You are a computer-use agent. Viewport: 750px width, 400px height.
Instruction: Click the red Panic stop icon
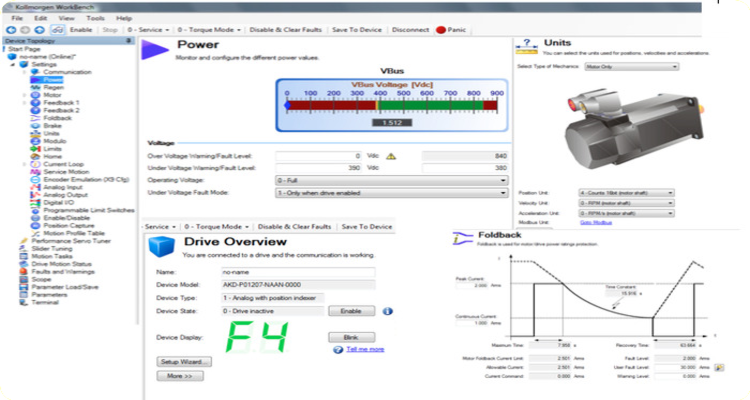coord(441,30)
